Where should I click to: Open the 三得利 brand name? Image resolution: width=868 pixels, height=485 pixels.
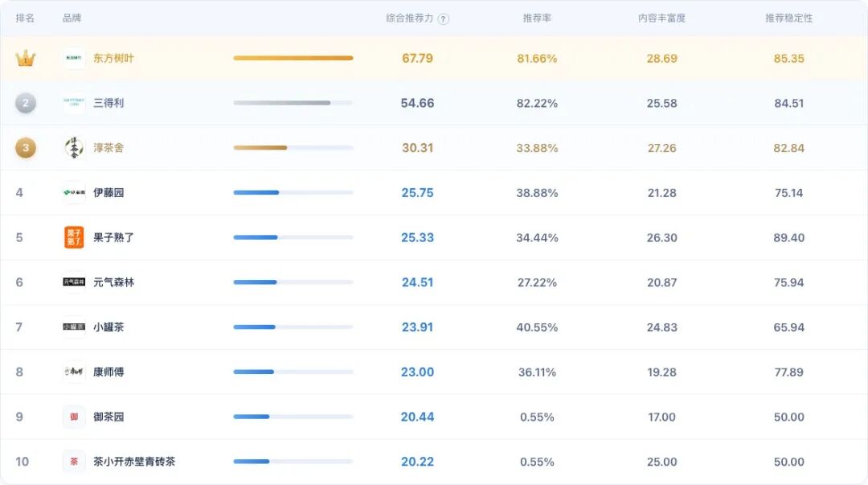point(108,103)
